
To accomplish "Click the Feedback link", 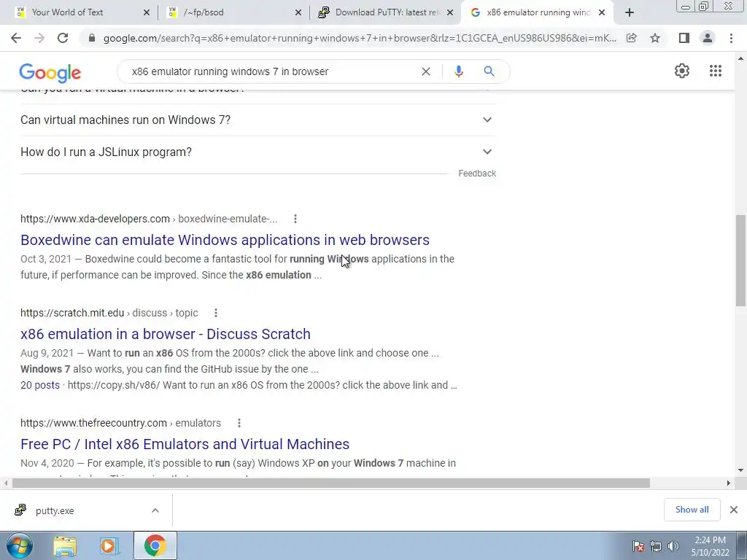I will [x=477, y=174].
